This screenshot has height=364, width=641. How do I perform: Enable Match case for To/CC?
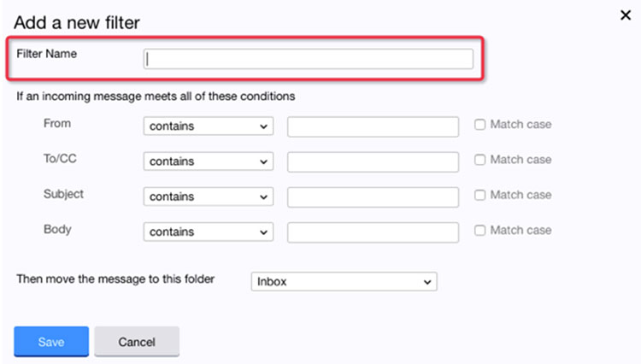click(x=480, y=159)
